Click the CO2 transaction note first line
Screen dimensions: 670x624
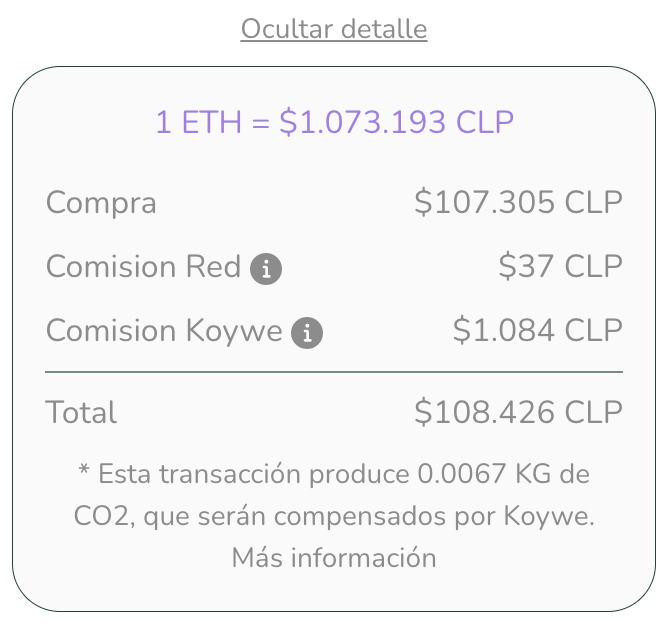click(x=334, y=474)
